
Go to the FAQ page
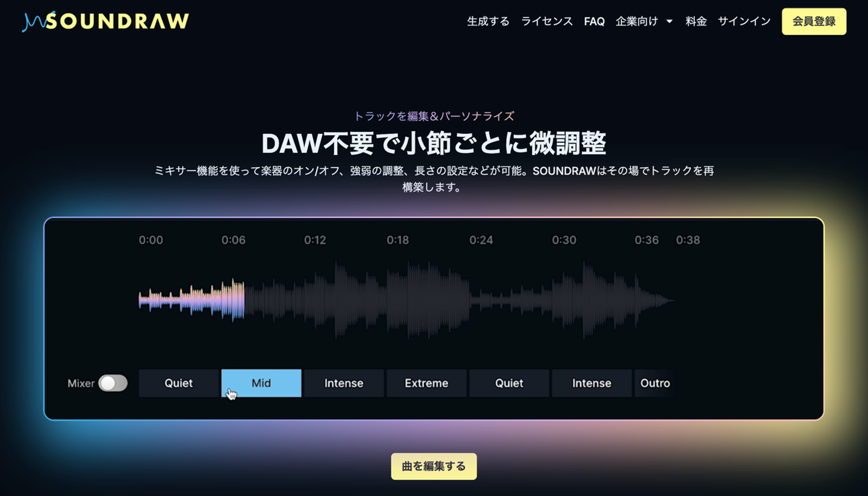click(x=594, y=21)
